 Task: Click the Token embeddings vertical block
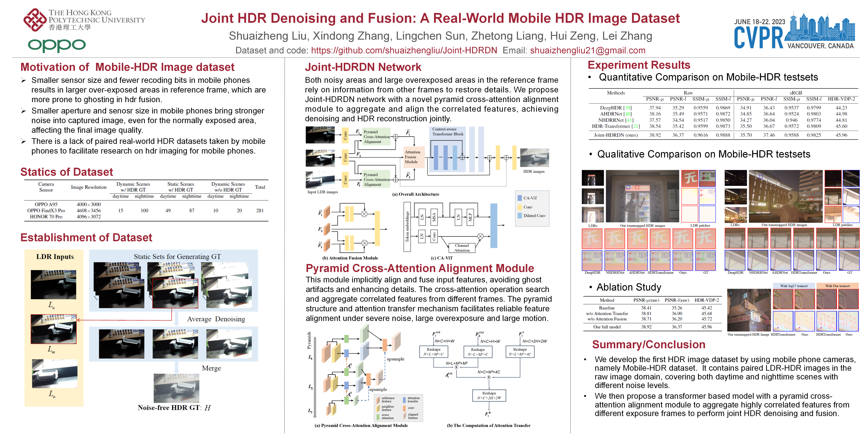pyautogui.click(x=407, y=227)
